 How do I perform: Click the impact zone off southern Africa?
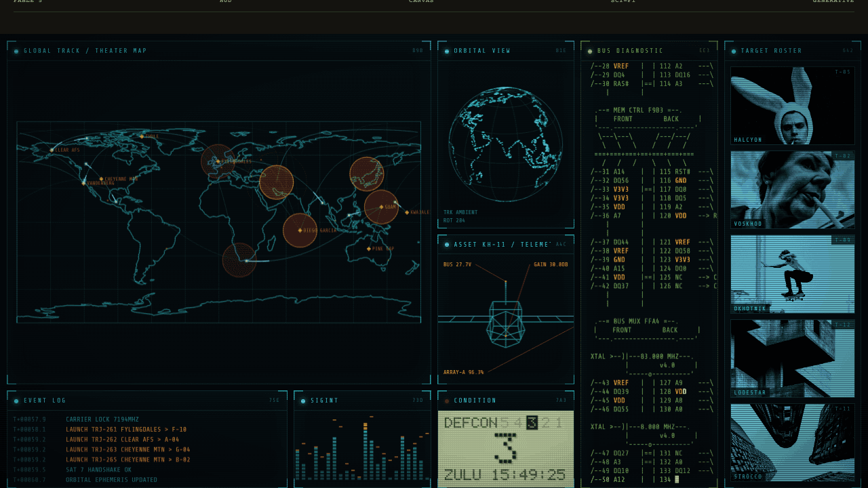[239, 261]
